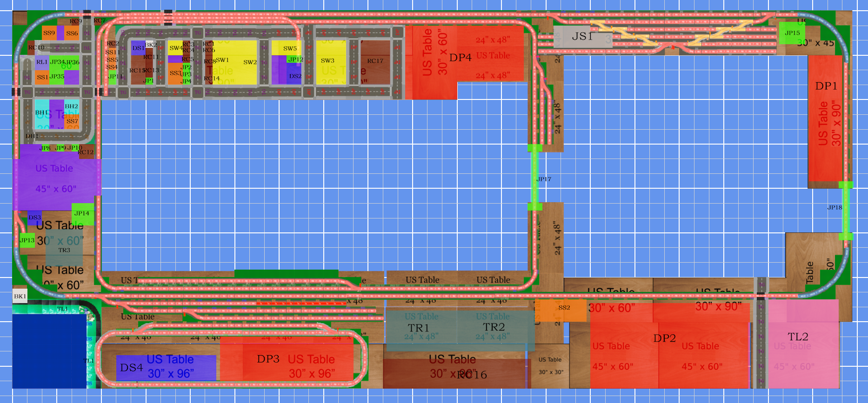This screenshot has width=868, height=403.
Task: Select the gray JS1 block
Action: (583, 36)
